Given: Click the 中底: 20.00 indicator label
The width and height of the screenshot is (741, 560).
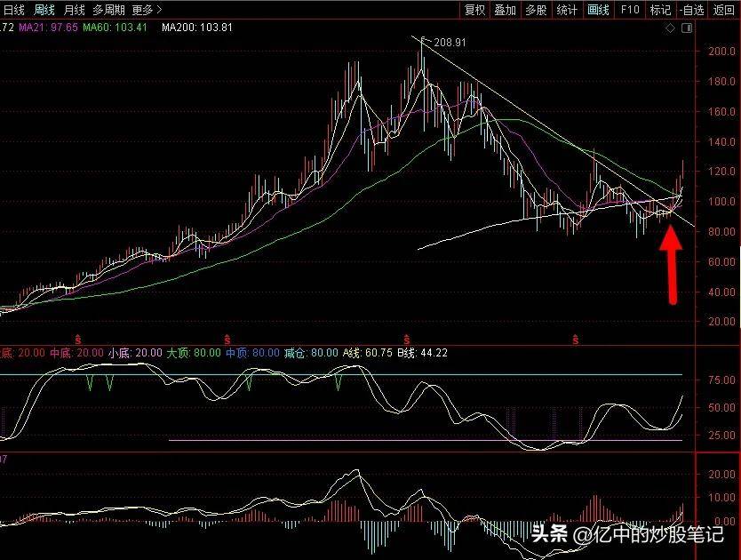Looking at the screenshot, I should [x=76, y=353].
